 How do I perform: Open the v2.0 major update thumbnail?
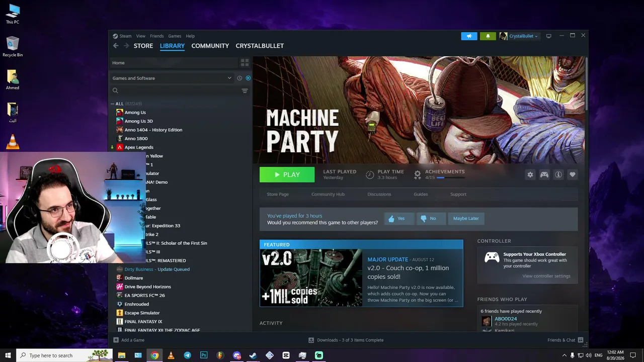pos(311,278)
